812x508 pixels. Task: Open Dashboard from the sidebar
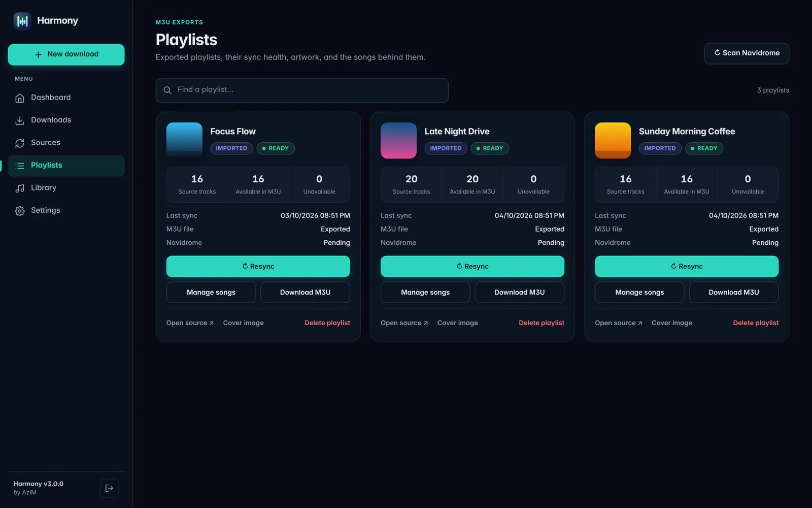click(x=66, y=98)
